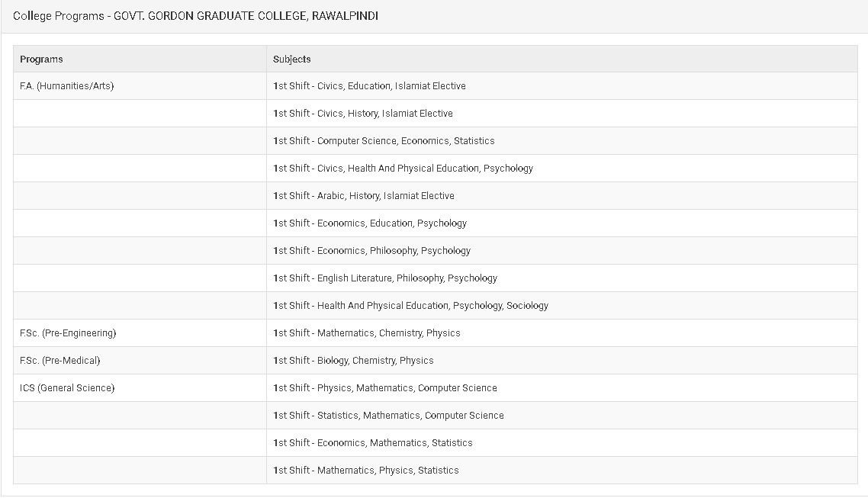Click the Economics, Mathematics, Statistics row
This screenshot has width=868, height=498.
pos(373,443)
